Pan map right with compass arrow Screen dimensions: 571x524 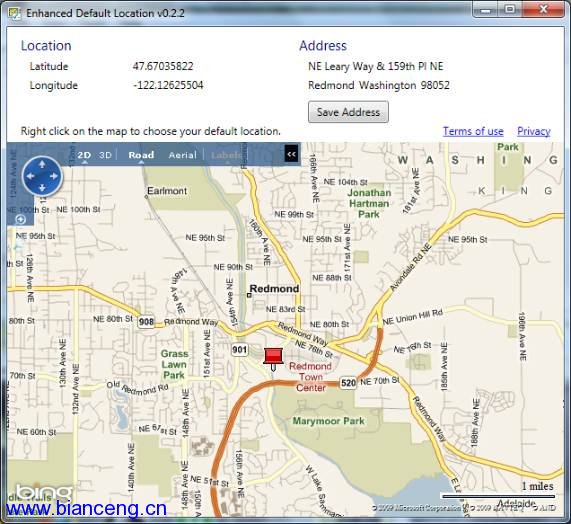point(54,176)
